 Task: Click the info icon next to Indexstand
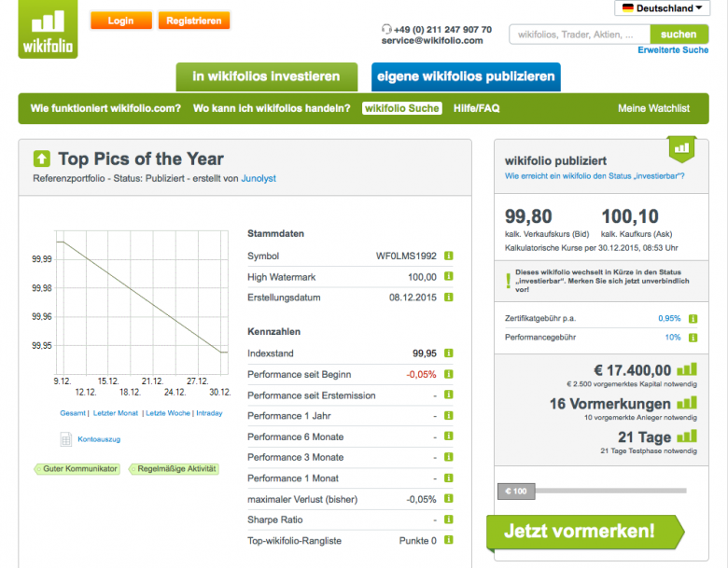[449, 353]
